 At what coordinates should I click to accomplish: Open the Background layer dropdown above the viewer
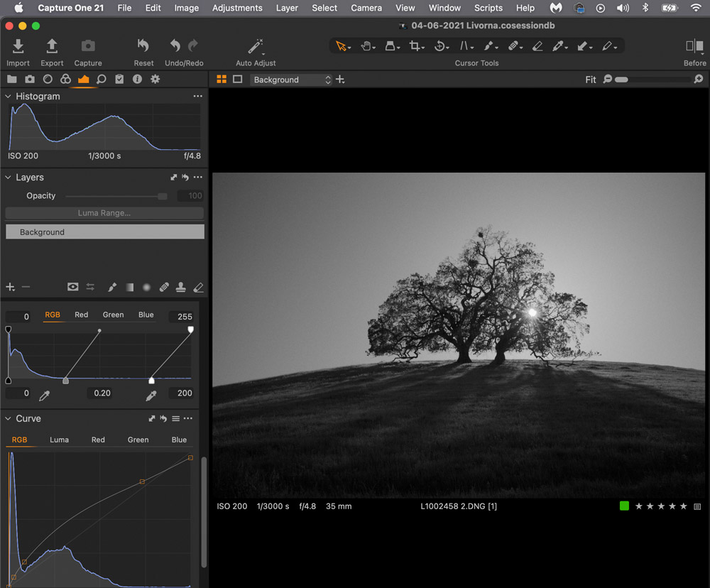[290, 80]
